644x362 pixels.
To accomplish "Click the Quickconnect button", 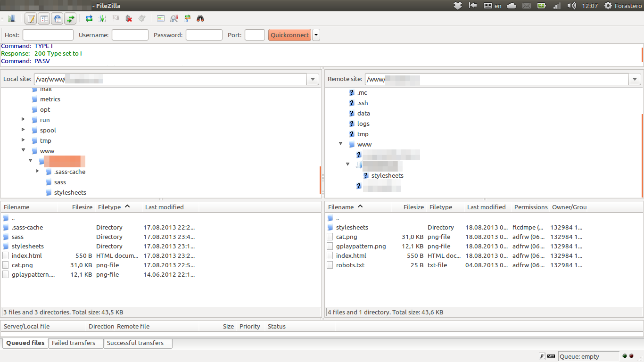I will pos(290,35).
